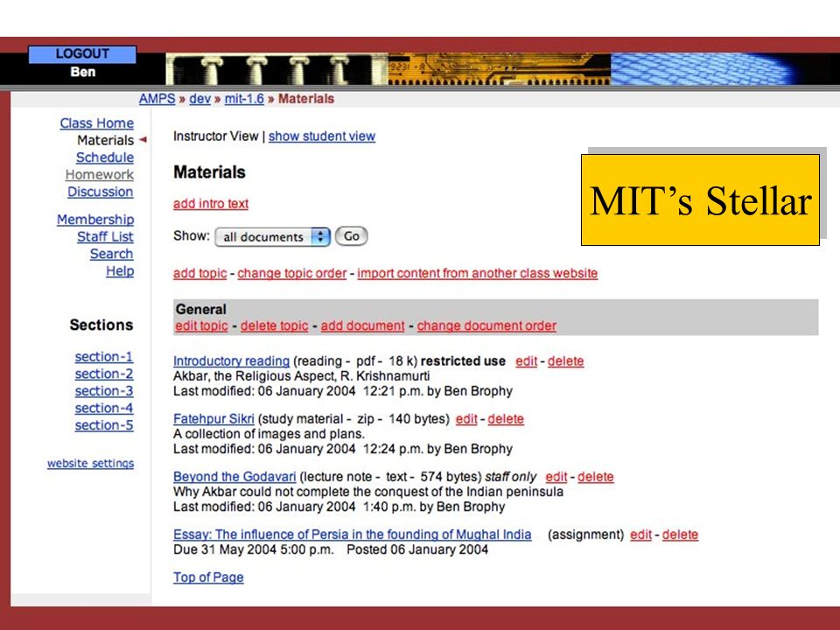Open website settings link
Image resolution: width=840 pixels, height=630 pixels.
(90, 464)
